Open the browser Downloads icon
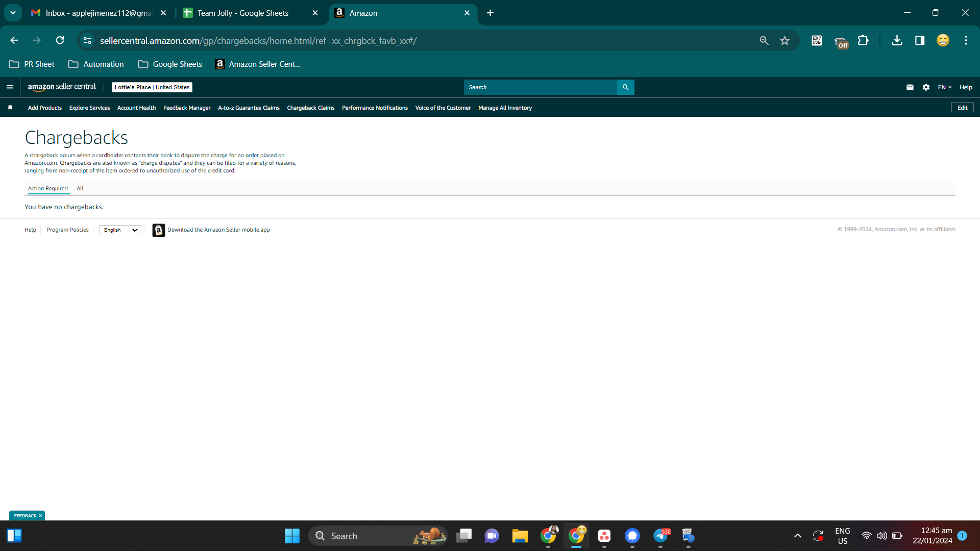The height and width of the screenshot is (551, 980). point(897,40)
